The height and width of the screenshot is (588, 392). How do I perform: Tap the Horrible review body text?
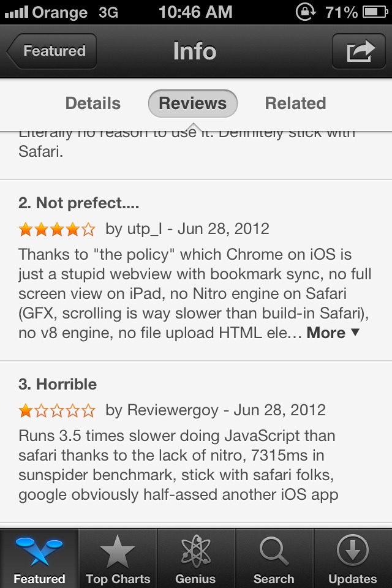179,465
